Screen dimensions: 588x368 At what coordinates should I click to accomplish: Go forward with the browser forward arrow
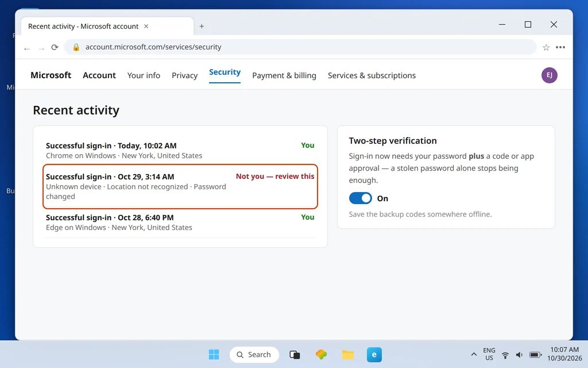coord(41,48)
